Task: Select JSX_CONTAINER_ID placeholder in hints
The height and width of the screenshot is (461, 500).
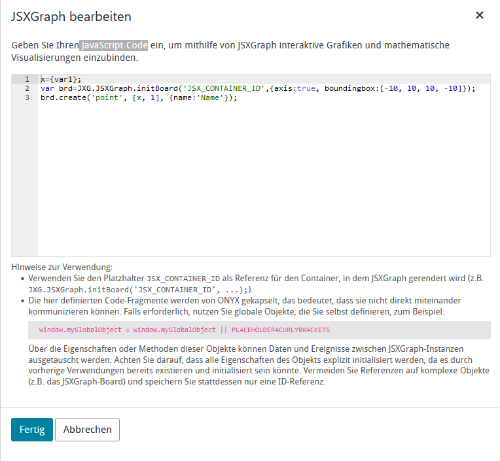Action: point(184,278)
